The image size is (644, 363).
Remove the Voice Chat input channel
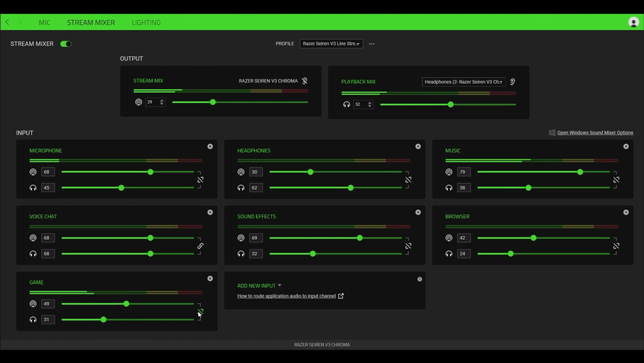[210, 212]
